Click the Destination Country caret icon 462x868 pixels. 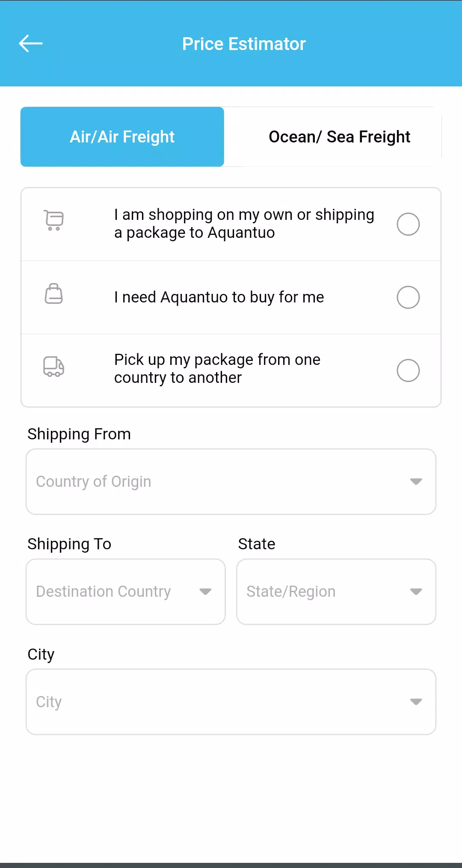tap(205, 592)
